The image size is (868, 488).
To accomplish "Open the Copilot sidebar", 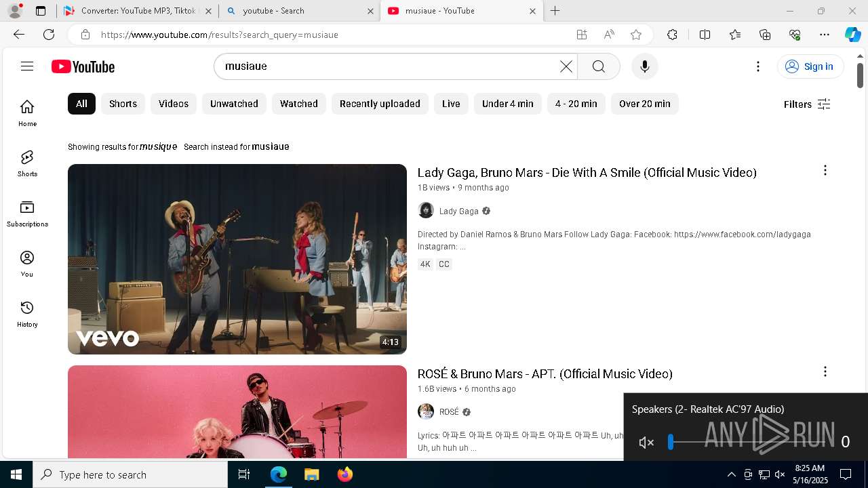I will coord(852,35).
